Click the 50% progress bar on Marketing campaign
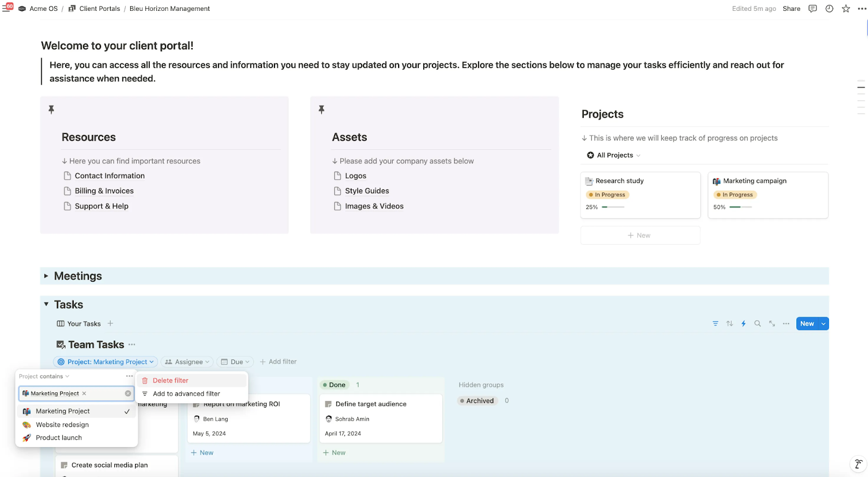 [x=741, y=207]
